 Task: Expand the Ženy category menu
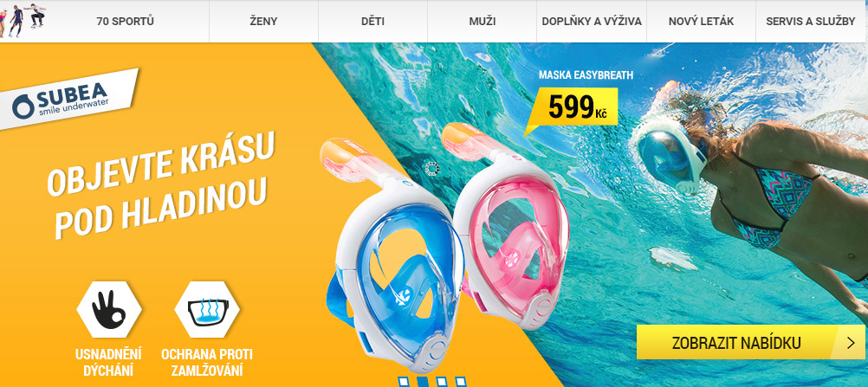pyautogui.click(x=263, y=22)
